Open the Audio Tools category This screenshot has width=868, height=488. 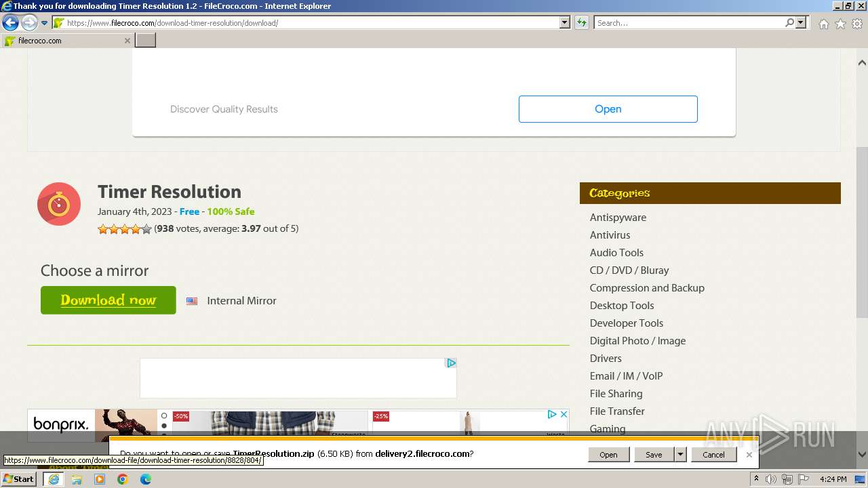coord(616,253)
